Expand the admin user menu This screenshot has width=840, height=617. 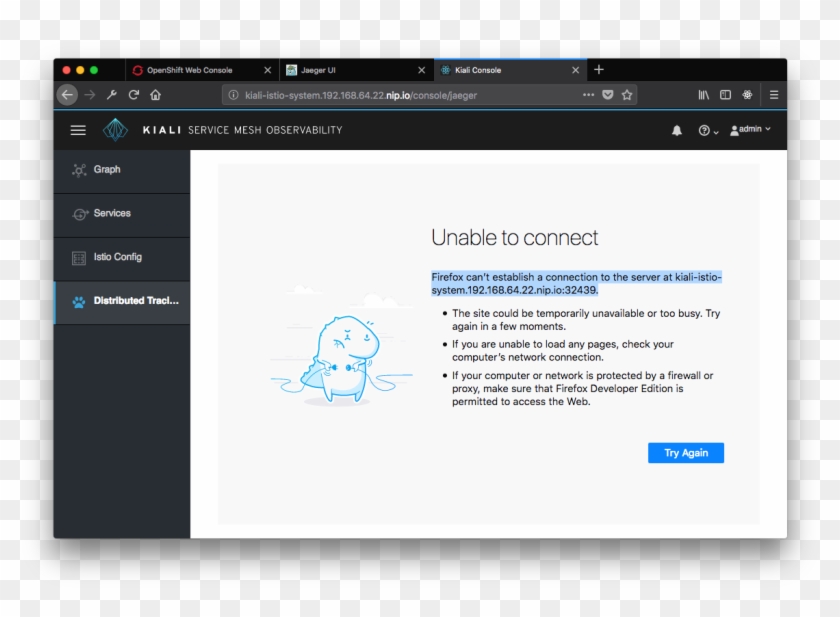tap(750, 130)
